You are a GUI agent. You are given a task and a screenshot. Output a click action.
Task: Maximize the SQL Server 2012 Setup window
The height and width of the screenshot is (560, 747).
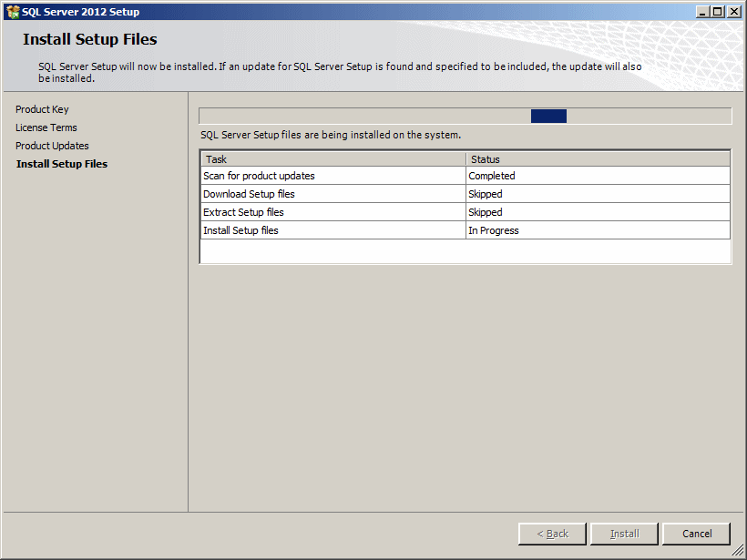pos(718,12)
